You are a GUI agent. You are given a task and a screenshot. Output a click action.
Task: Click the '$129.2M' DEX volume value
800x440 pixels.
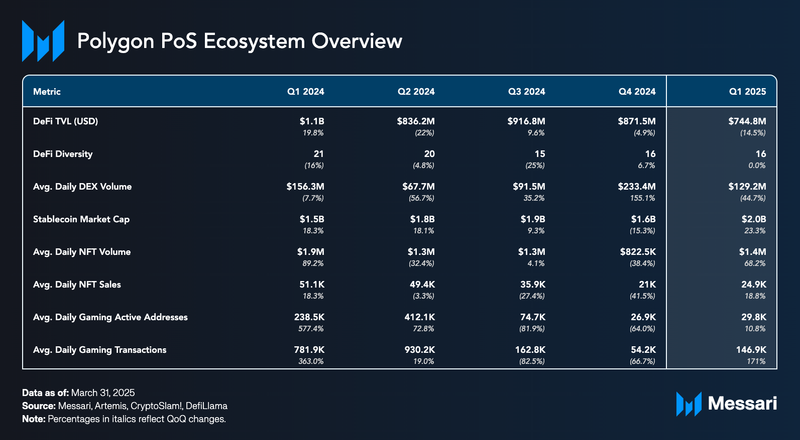pos(747,187)
